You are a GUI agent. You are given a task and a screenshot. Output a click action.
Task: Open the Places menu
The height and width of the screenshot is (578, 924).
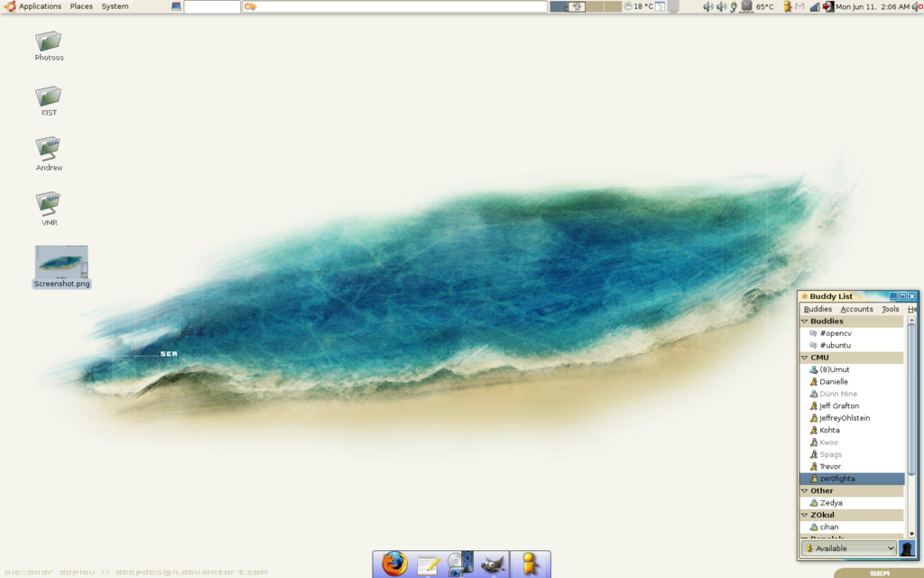pos(81,6)
